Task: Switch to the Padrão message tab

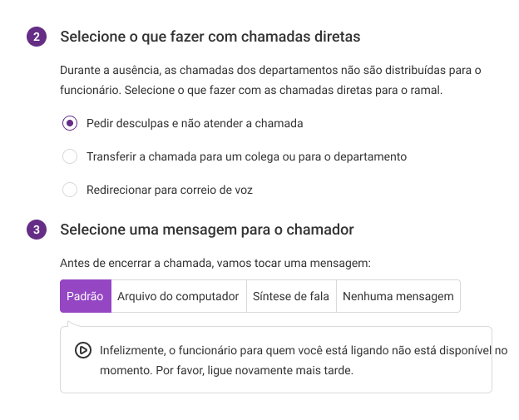Action: click(86, 296)
